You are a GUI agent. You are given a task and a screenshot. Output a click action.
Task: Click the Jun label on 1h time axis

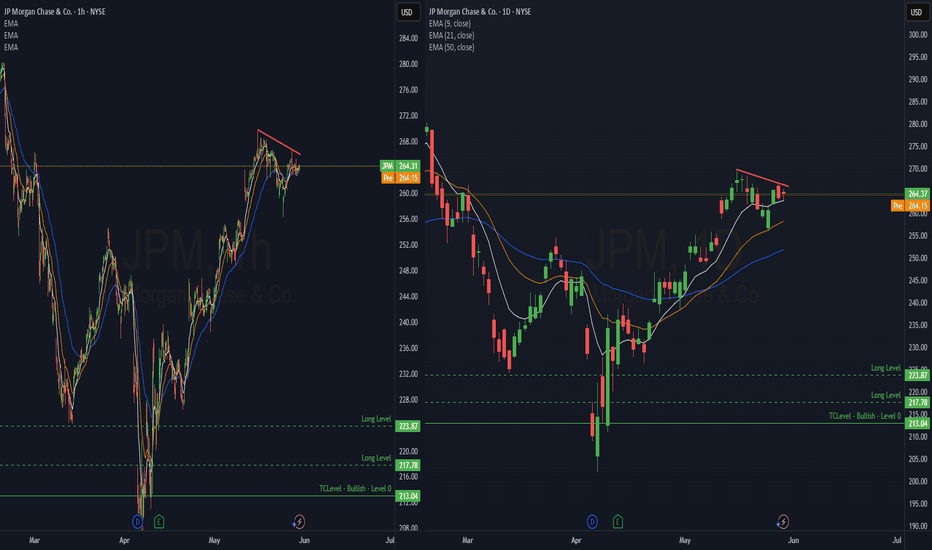pos(304,540)
